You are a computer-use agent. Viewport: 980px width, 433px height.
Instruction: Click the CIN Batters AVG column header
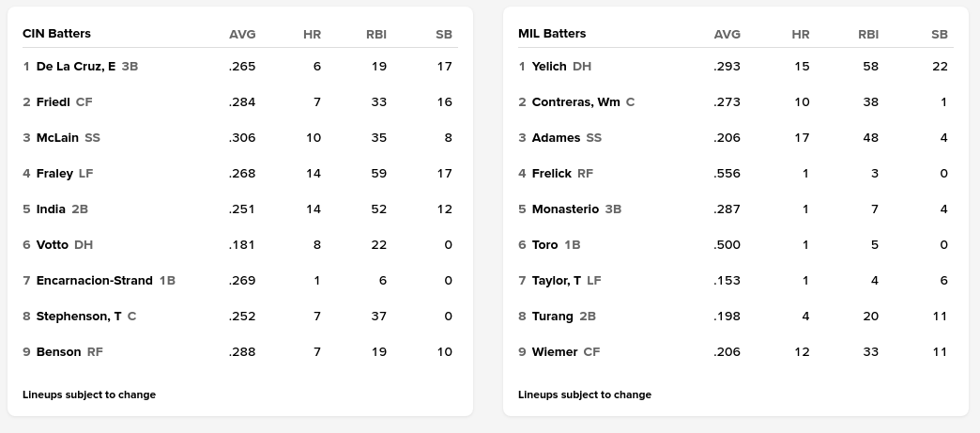(242, 34)
